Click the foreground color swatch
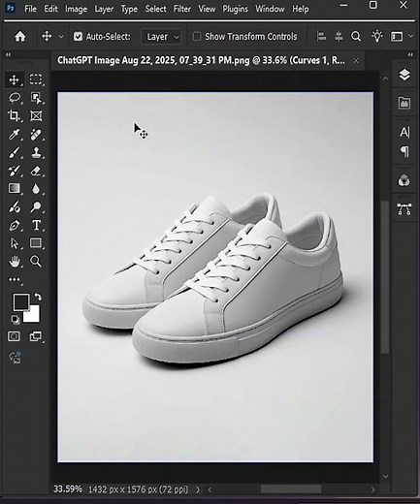 pos(20,301)
